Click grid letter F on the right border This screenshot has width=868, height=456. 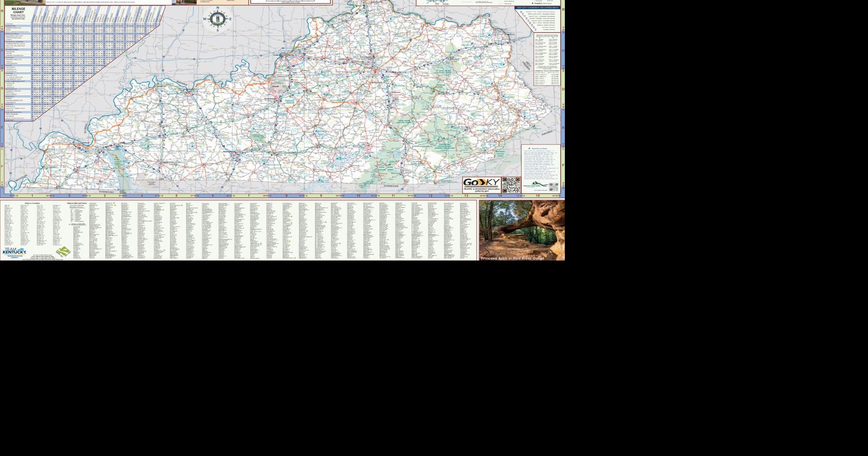pyautogui.click(x=563, y=165)
